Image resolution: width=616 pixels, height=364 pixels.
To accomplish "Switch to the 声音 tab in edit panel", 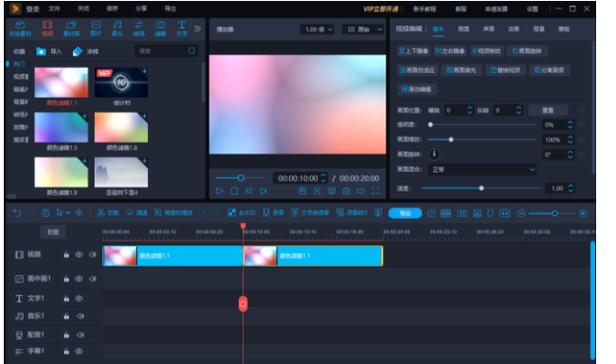I will [x=489, y=29].
